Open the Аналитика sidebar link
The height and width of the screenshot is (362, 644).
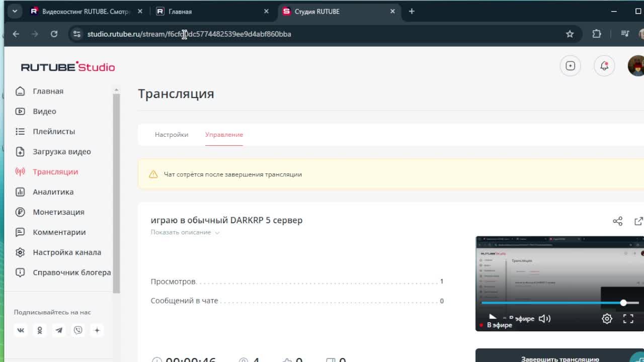pyautogui.click(x=53, y=192)
